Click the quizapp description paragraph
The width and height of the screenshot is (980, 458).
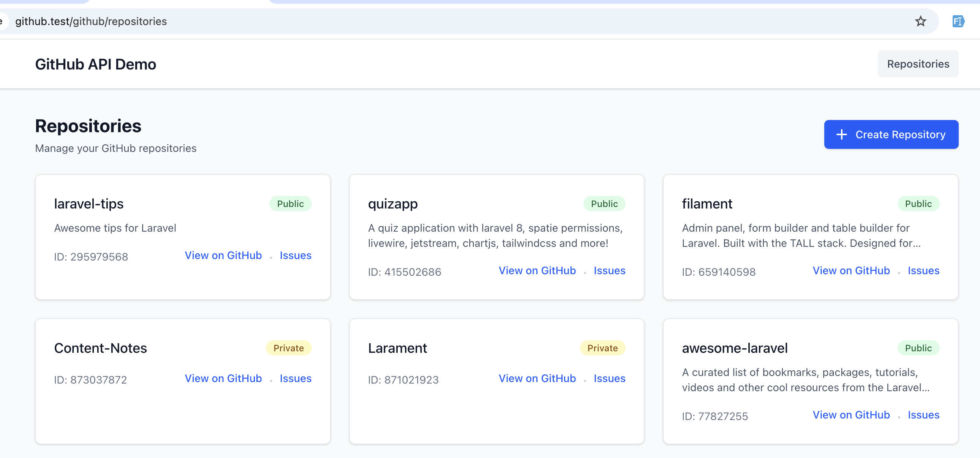point(495,235)
